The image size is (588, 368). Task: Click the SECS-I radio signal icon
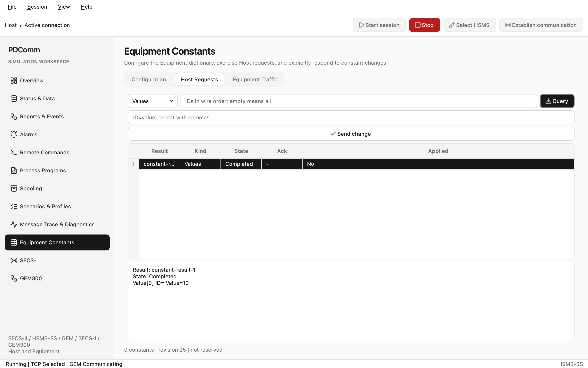click(x=14, y=261)
